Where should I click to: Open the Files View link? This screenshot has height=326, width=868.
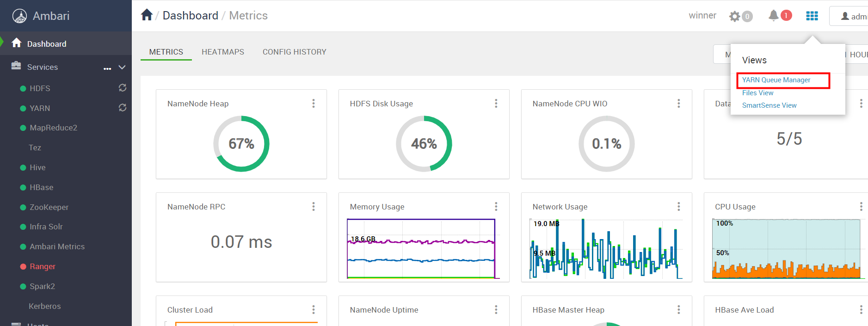point(757,93)
